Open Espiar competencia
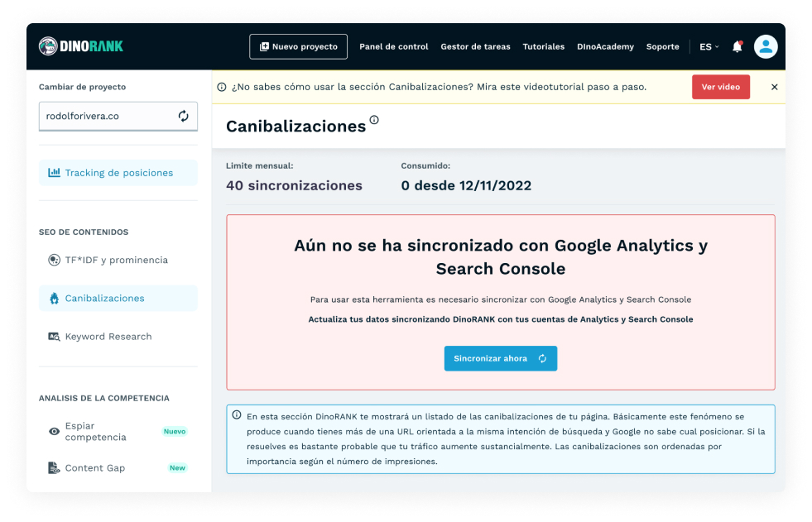The width and height of the screenshot is (812, 522). pos(118,432)
